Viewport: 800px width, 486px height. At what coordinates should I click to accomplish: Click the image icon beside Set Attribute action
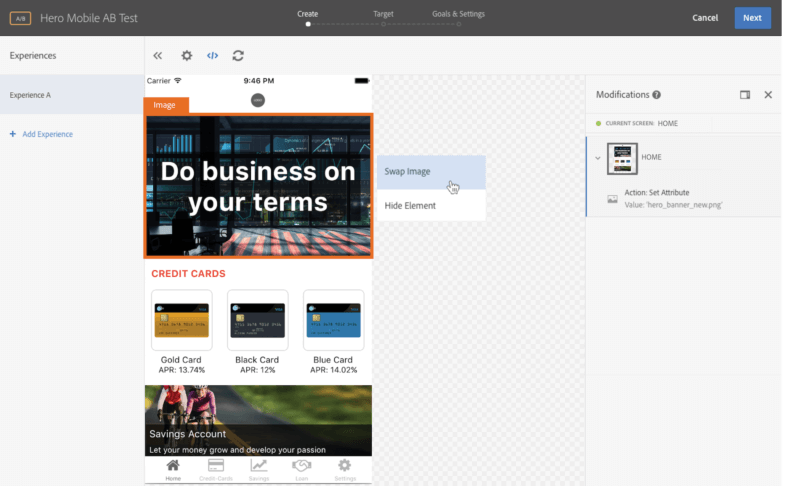612,199
